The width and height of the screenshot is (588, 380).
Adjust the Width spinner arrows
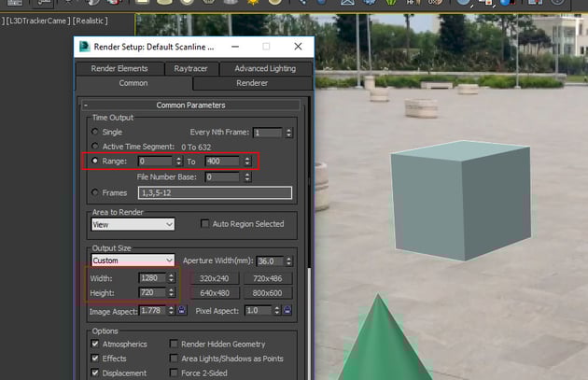coord(172,278)
